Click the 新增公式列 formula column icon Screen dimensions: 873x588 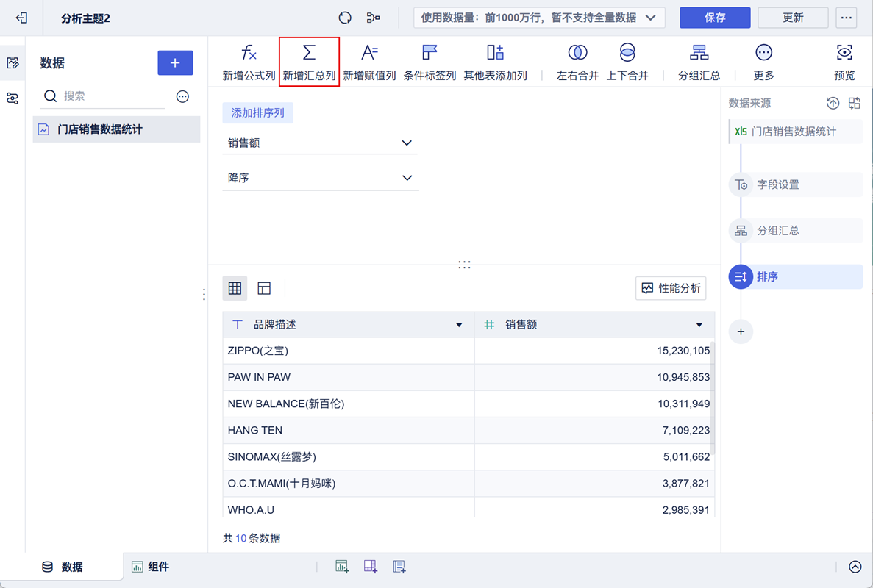coord(249,53)
